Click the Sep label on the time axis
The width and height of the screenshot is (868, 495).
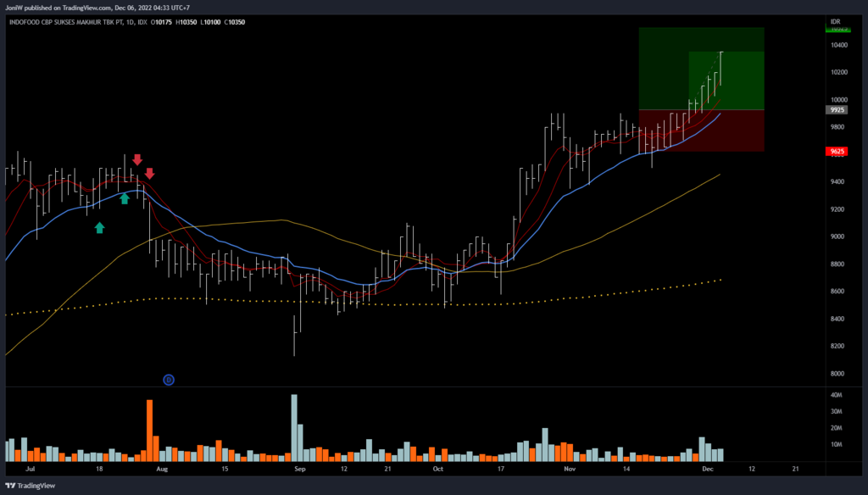point(298,467)
